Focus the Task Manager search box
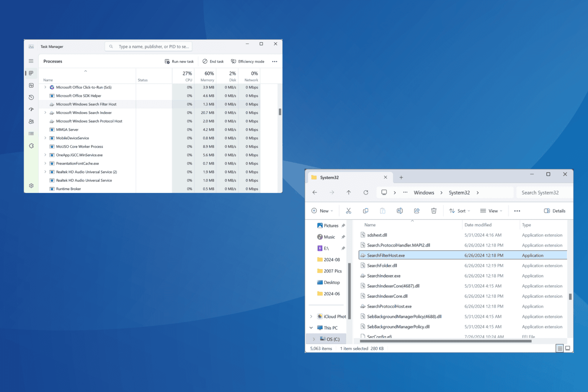Viewport: 588px width, 392px height. tap(149, 47)
